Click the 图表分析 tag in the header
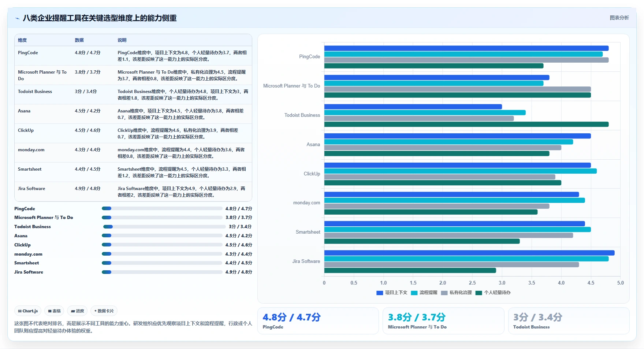 pyautogui.click(x=619, y=18)
